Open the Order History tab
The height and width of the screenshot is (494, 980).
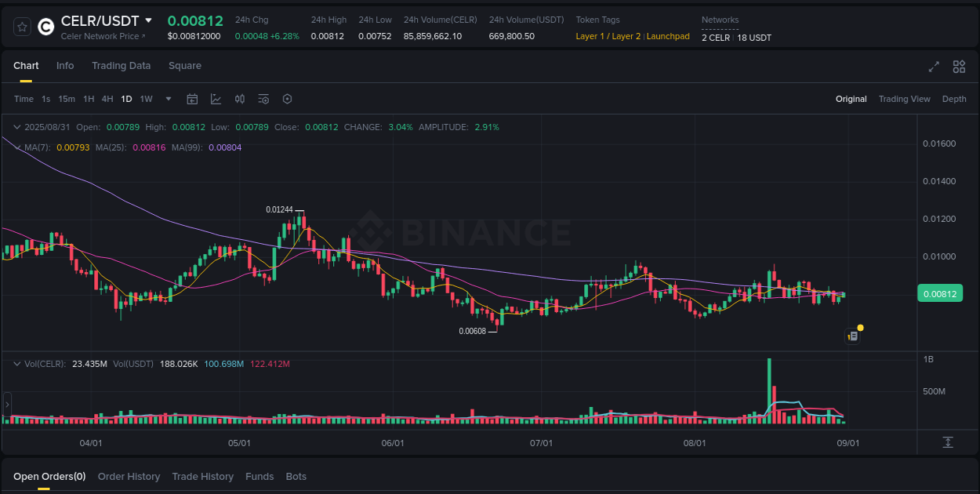click(x=129, y=476)
